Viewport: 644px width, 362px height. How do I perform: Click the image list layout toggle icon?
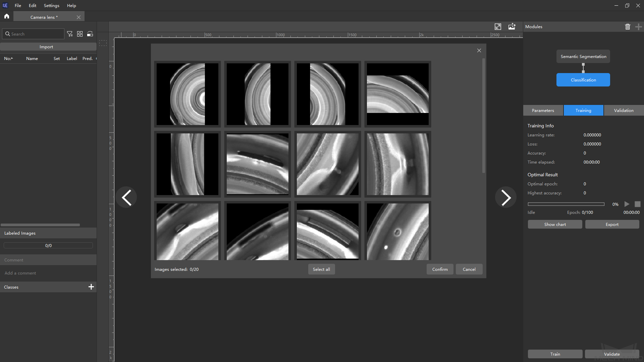(90, 34)
